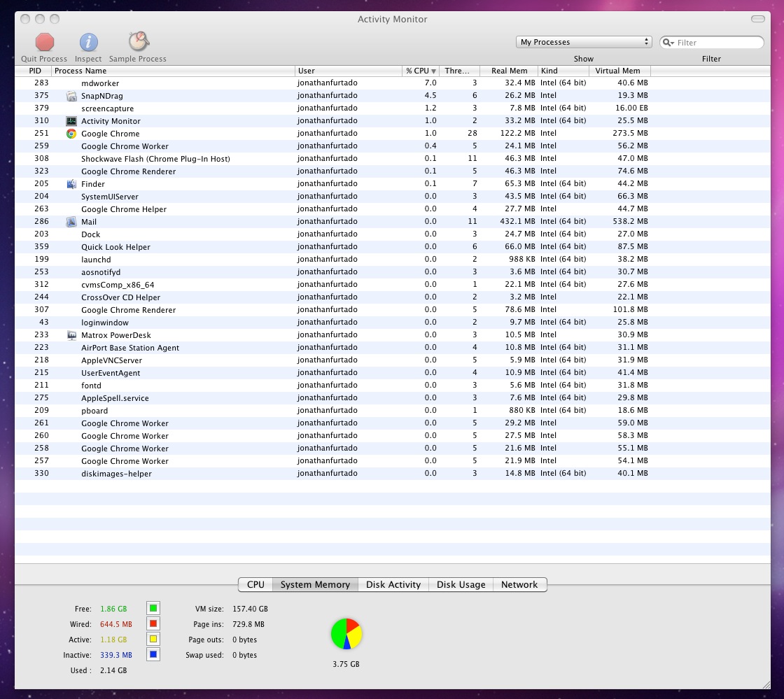
Task: Select AirPort Base Station Agent row
Action: 393,348
